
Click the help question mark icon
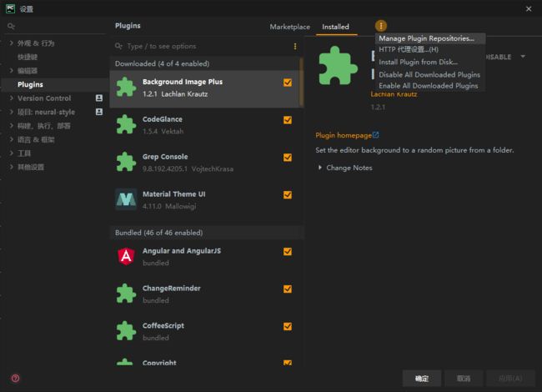click(x=15, y=378)
